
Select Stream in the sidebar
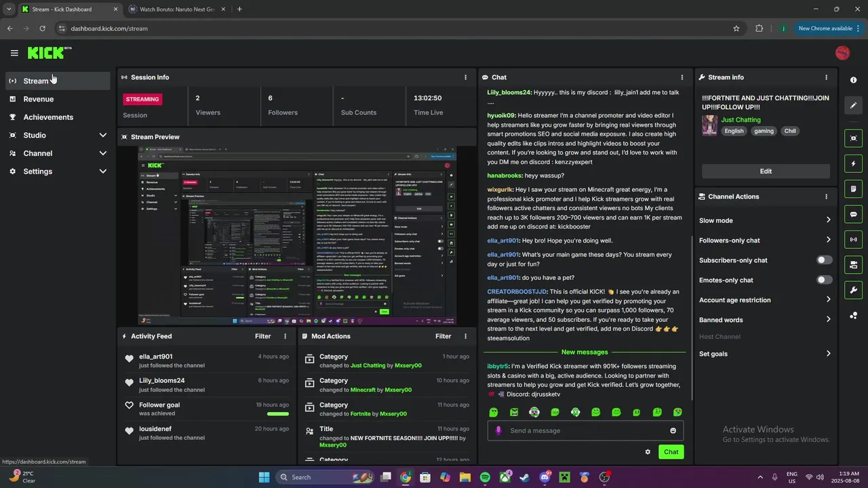click(58, 81)
